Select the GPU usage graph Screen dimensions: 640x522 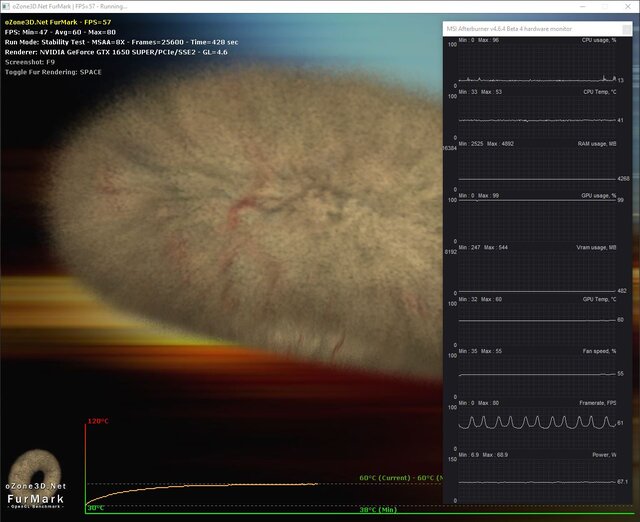tap(535, 222)
